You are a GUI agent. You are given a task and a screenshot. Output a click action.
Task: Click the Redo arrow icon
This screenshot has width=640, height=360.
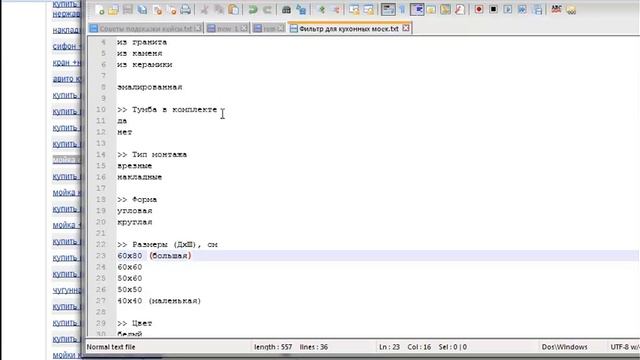tap(267, 9)
